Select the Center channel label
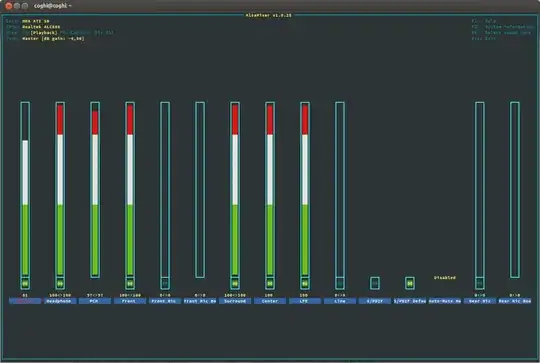The height and width of the screenshot is (363, 540). (x=270, y=301)
